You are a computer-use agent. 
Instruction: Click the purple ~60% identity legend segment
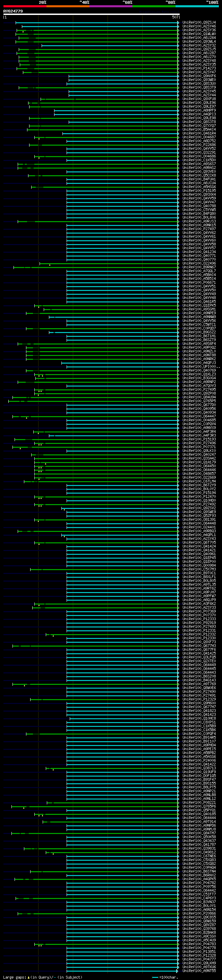click(x=111, y=6)
